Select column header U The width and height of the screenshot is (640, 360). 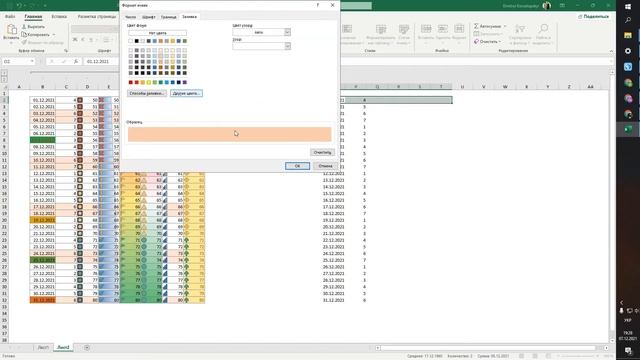coord(462,87)
